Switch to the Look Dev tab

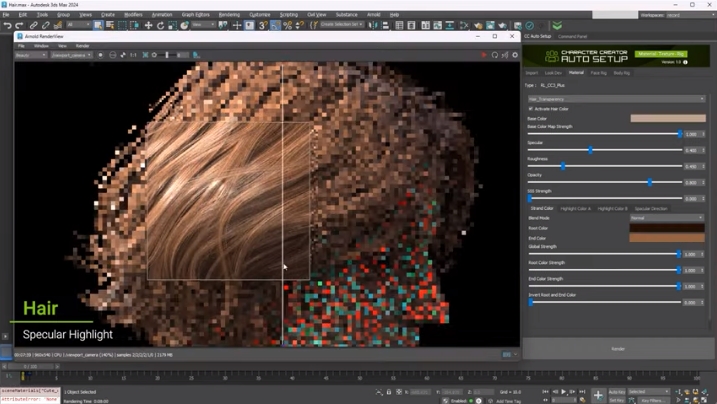(553, 73)
